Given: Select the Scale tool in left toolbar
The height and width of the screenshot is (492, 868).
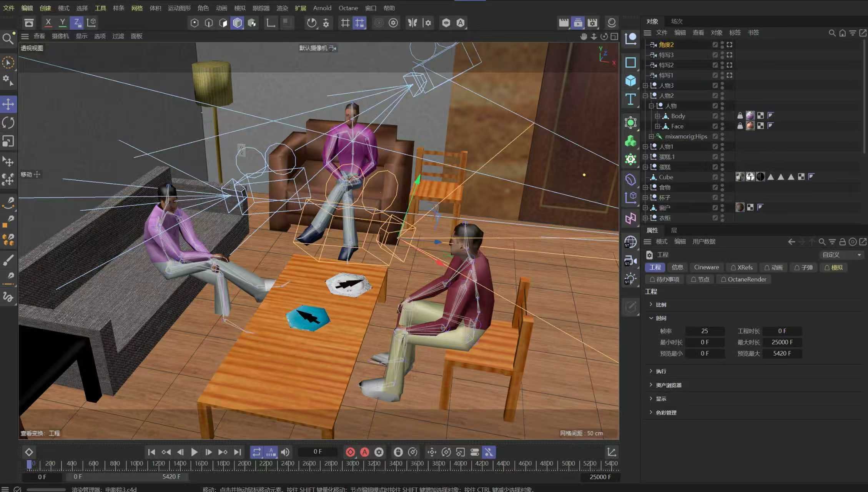Looking at the screenshot, I should point(8,141).
